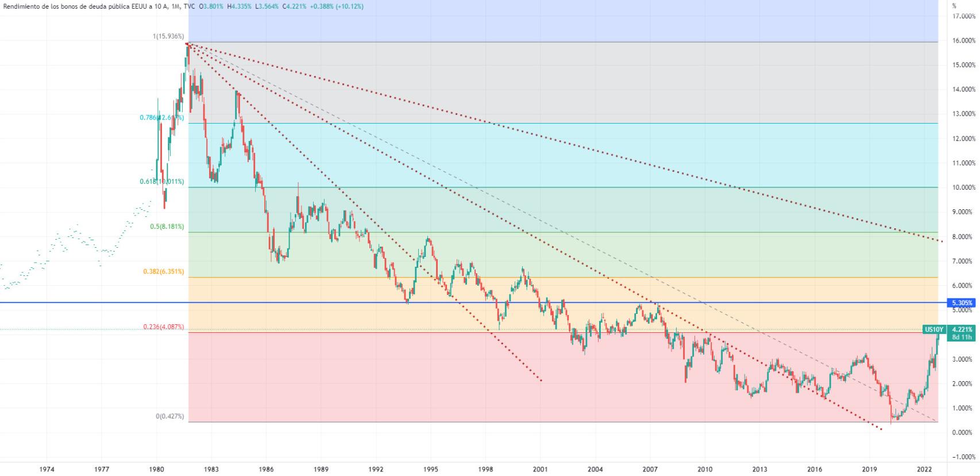Click the 1974 year on time axis
Viewport: 980px width, 476px height.
[x=47, y=469]
